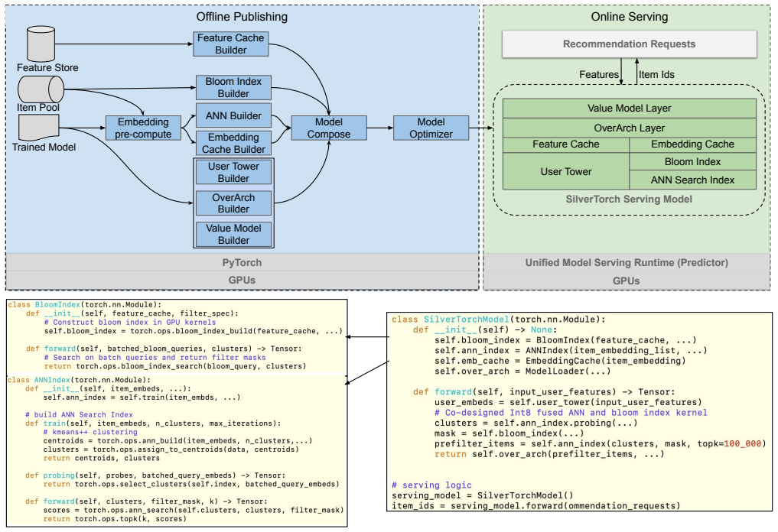Click the Model Optimizer box
The height and width of the screenshot is (532, 778).
(431, 128)
